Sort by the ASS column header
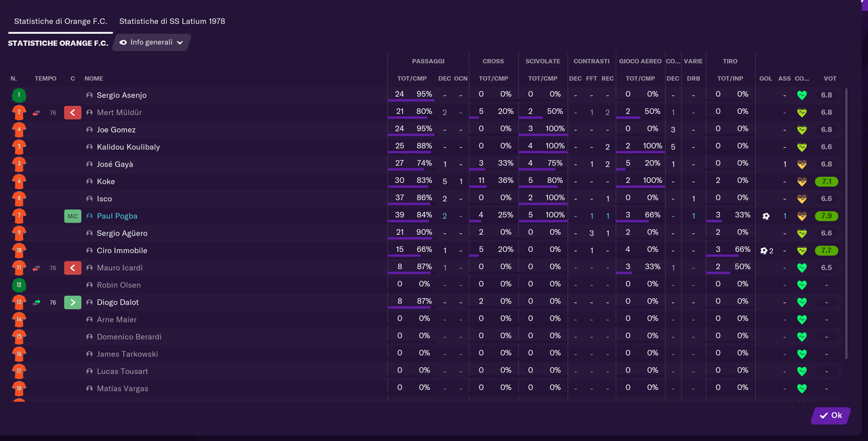The width and height of the screenshot is (868, 441). [785, 79]
